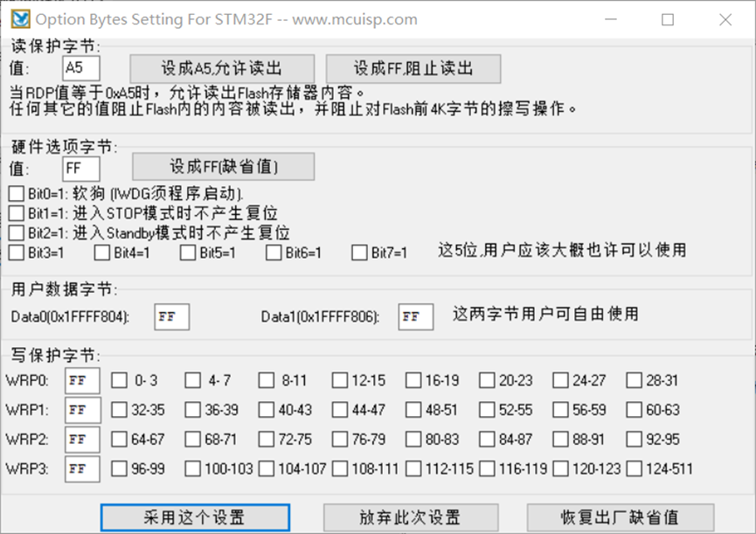Image resolution: width=756 pixels, height=534 pixels.
Task: Check the Bit6=1 checkbox
Action: tap(274, 253)
